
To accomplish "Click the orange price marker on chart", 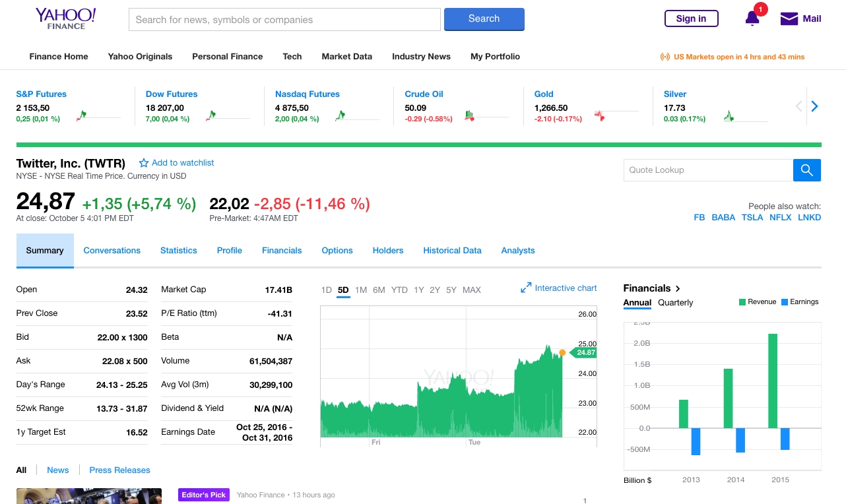I will click(562, 353).
